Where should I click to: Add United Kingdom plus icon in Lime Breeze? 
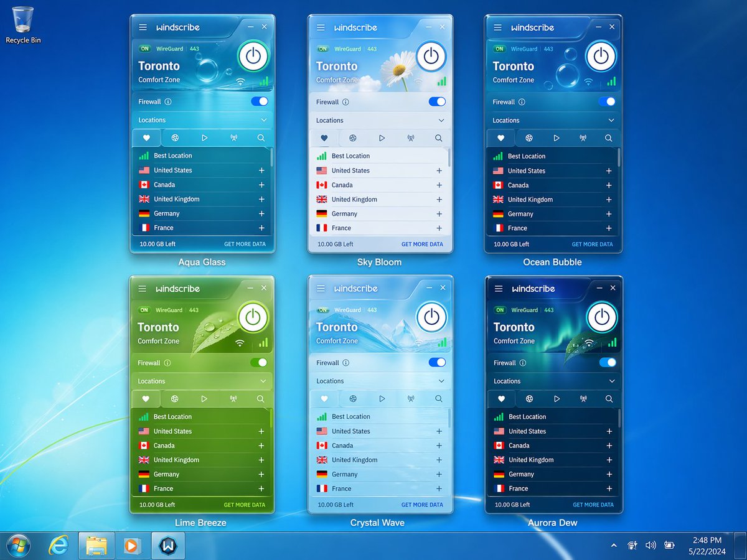pyautogui.click(x=261, y=460)
